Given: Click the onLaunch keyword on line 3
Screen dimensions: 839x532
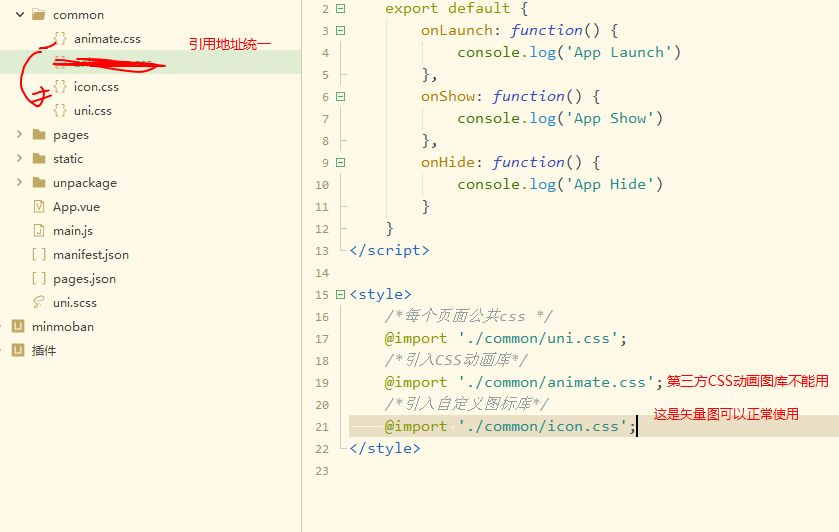Looking at the screenshot, I should [456, 31].
